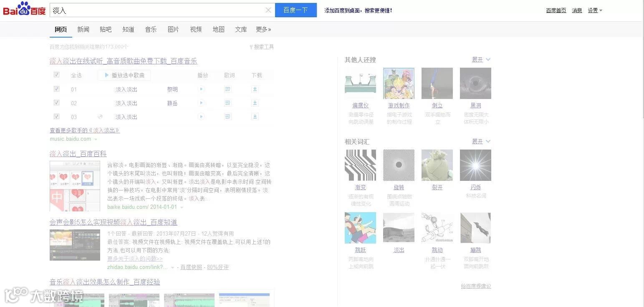Show lyrics for song 02 by 薛岳

(228, 103)
